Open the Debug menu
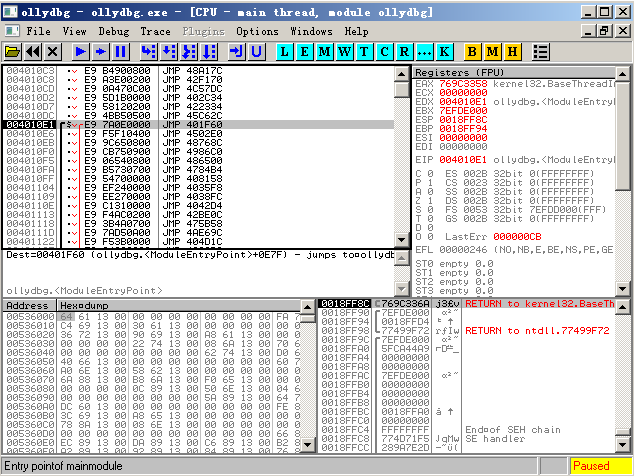634x476 pixels. (114, 31)
